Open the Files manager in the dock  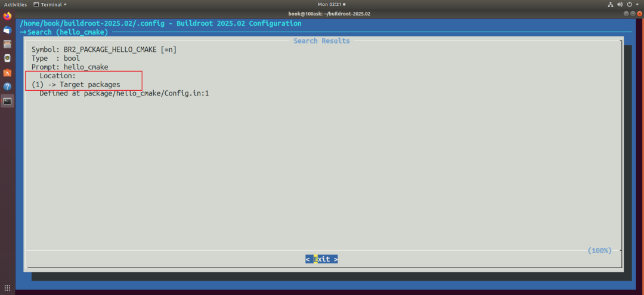tap(7, 44)
